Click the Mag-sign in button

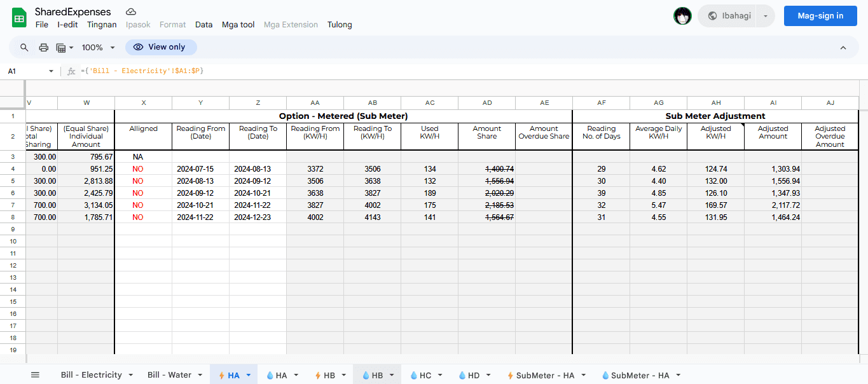(x=820, y=16)
